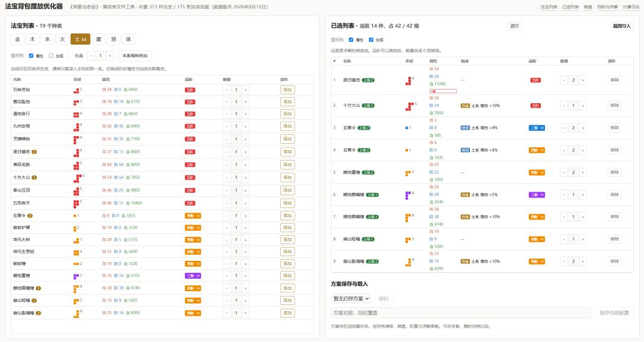Click the shape icon of 石钟灵佑
Image resolution: width=644 pixels, height=342 pixels.
tap(76, 91)
